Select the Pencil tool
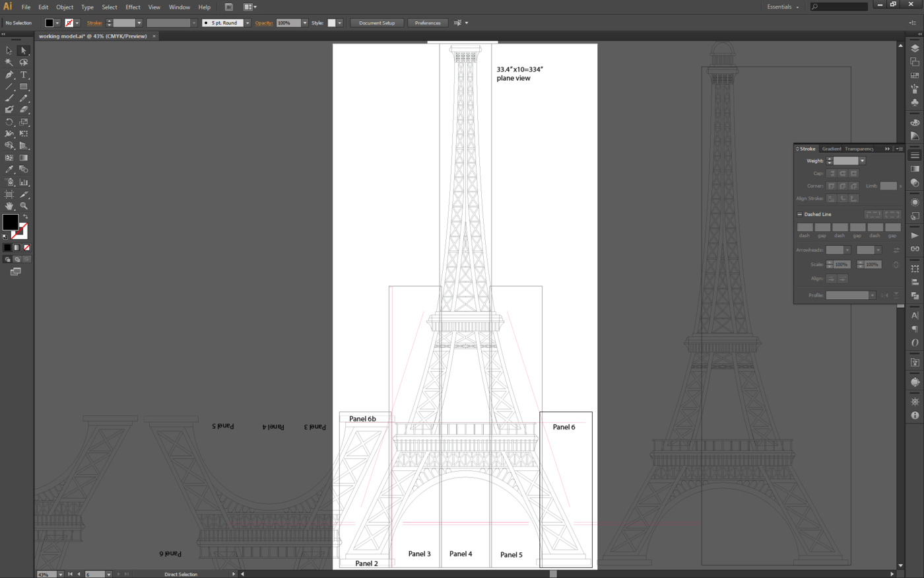924x578 pixels. 24,98
